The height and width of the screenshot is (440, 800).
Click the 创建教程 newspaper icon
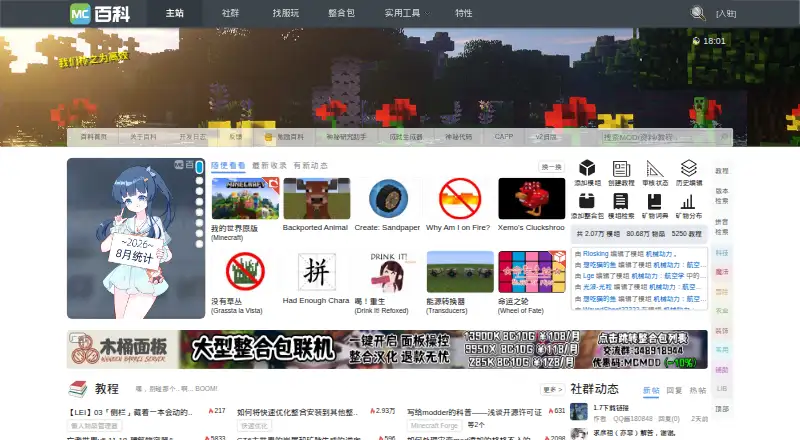pyautogui.click(x=621, y=168)
